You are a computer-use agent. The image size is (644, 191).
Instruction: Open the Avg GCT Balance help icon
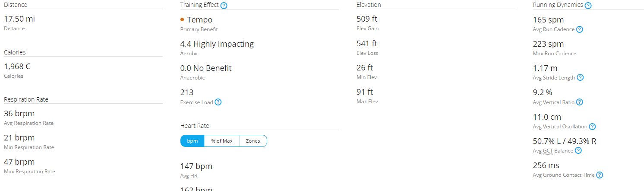pyautogui.click(x=578, y=151)
